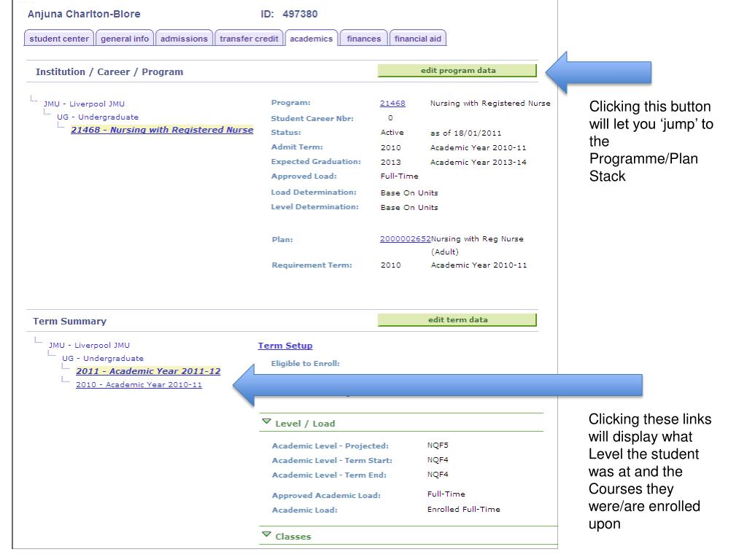This screenshot has width=747, height=560.
Task: Click the blue arrow pointing at edit program data
Action: click(598, 72)
